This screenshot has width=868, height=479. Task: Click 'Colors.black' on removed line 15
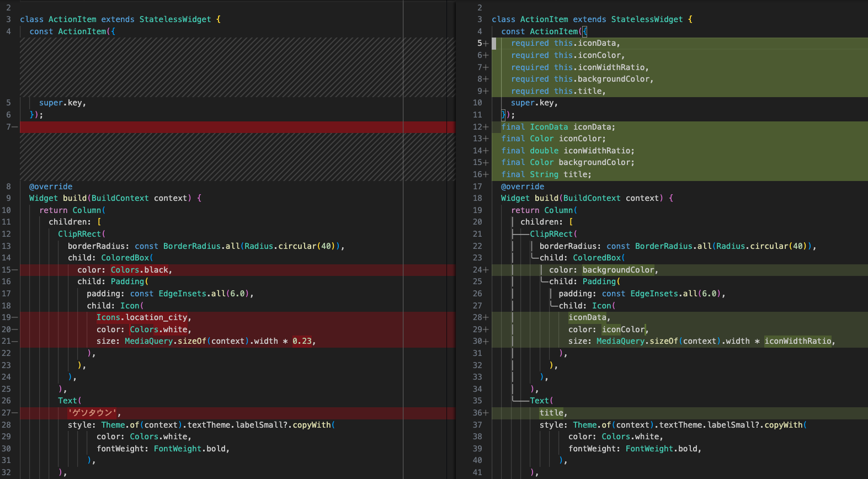[140, 270]
